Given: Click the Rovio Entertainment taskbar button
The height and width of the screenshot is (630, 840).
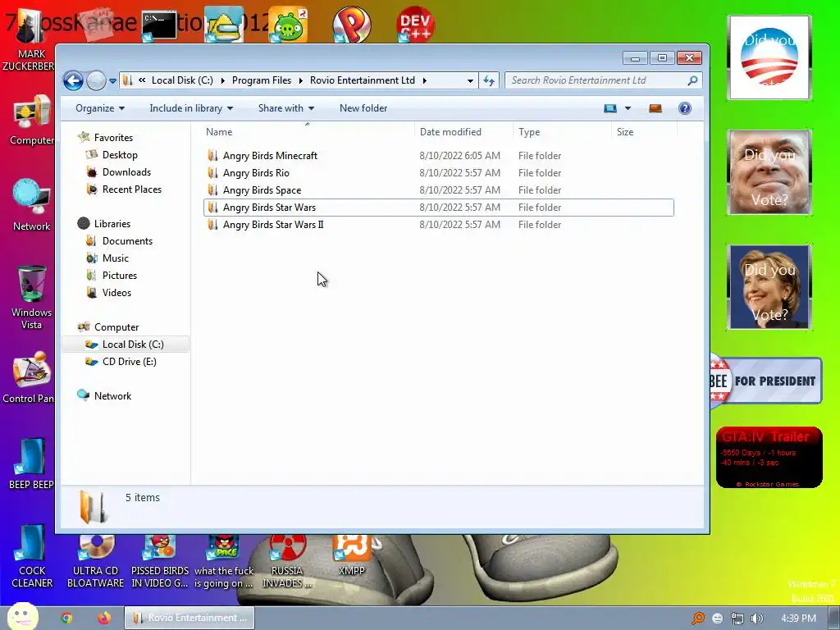Looking at the screenshot, I should coord(189,618).
